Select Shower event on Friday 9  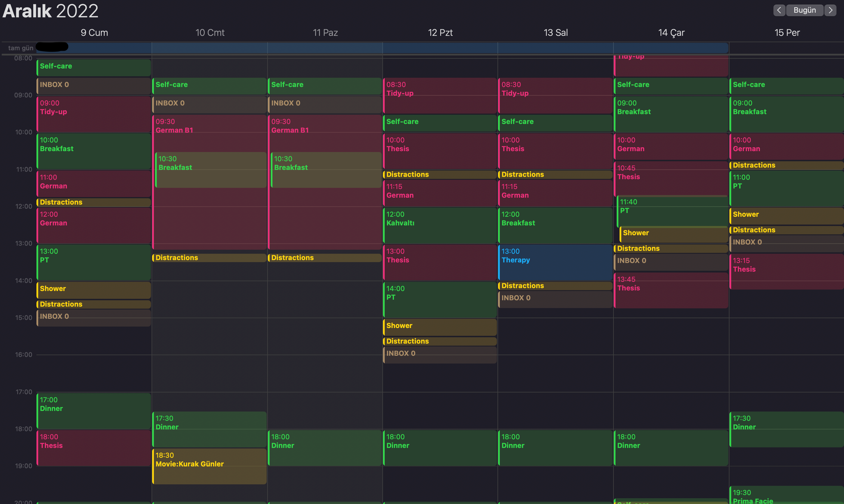pyautogui.click(x=94, y=290)
